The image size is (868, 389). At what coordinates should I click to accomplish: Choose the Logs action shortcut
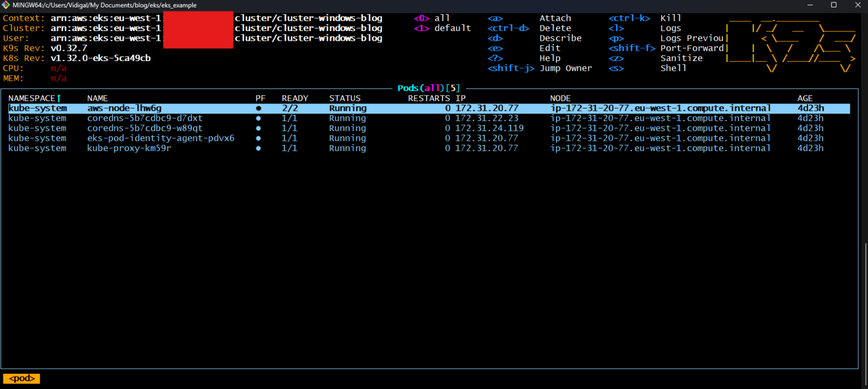670,28
